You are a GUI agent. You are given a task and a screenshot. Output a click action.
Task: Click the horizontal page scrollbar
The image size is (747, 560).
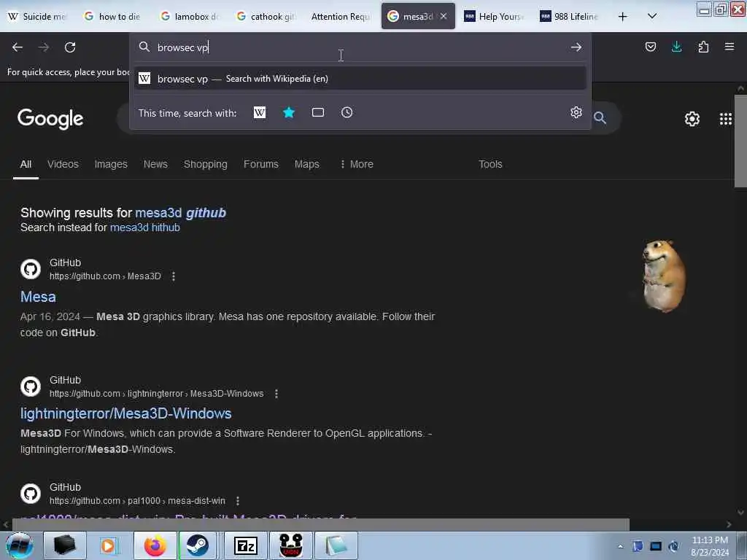[320, 524]
